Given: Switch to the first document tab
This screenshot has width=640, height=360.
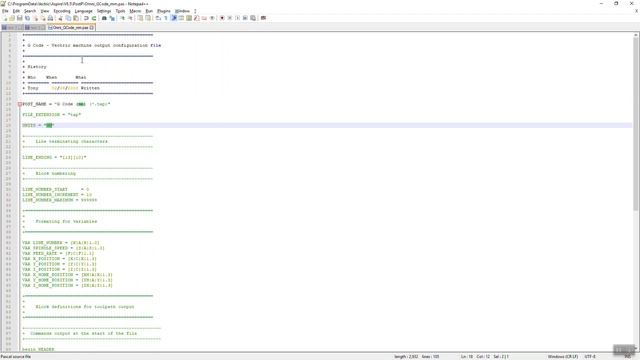Looking at the screenshot, I should click(x=12, y=27).
